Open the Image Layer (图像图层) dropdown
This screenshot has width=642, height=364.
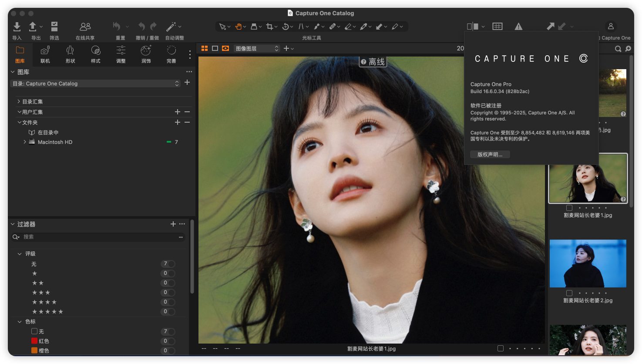point(256,48)
